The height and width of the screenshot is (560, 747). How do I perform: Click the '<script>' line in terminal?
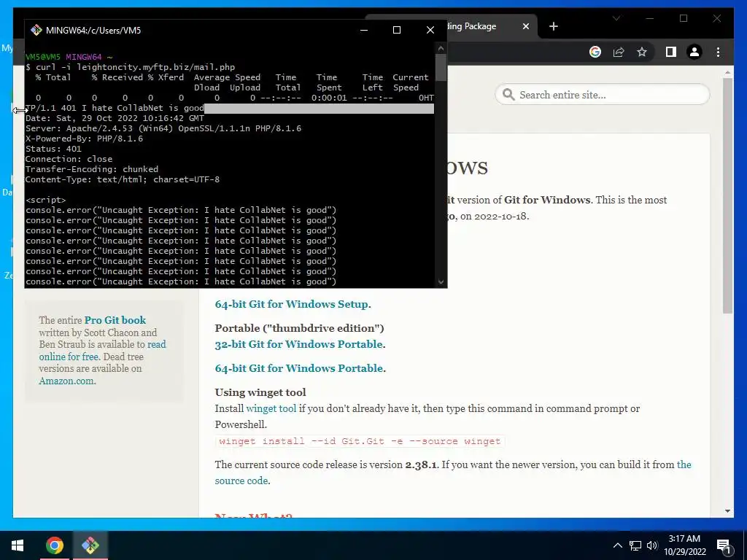46,200
